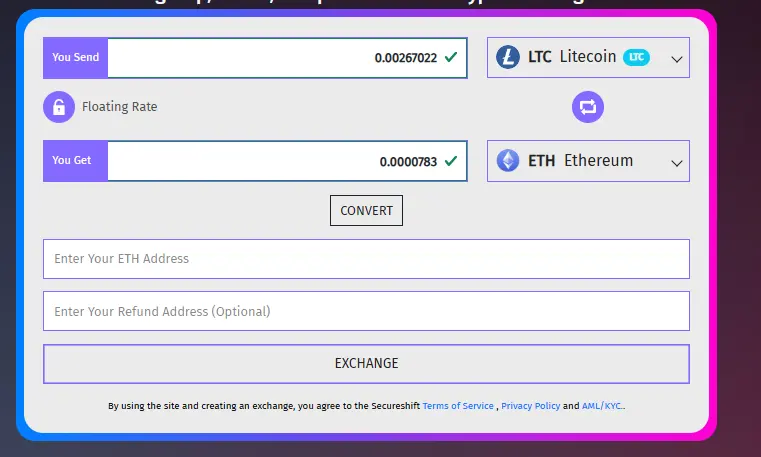Viewport: 761px width, 457px height.
Task: Open the ETH Ethereum currency dropdown
Action: [588, 161]
